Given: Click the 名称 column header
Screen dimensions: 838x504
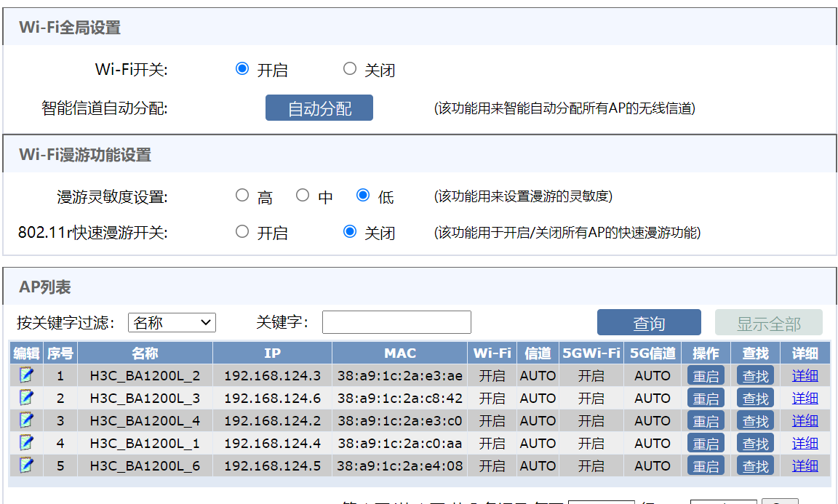Looking at the screenshot, I should (x=145, y=353).
